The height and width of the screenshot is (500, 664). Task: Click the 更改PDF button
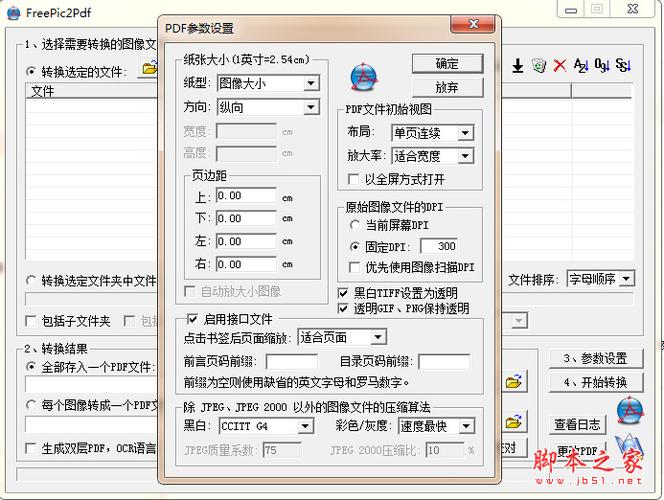[x=578, y=450]
